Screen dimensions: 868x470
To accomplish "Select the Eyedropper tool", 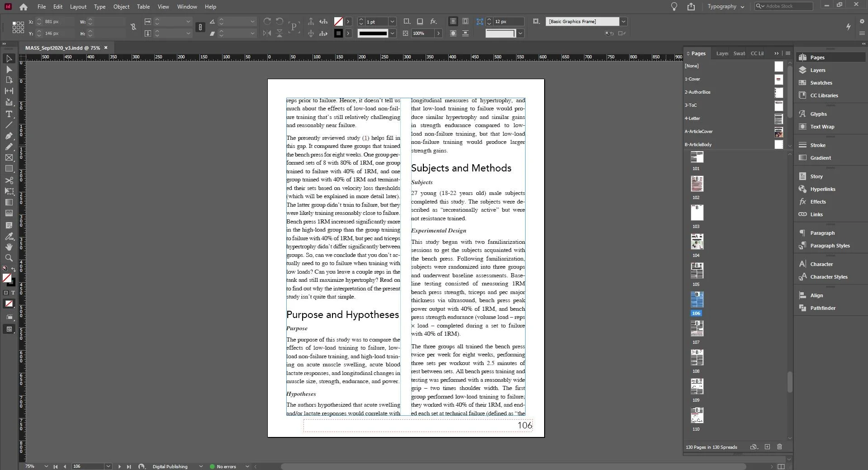I will pos(9,236).
